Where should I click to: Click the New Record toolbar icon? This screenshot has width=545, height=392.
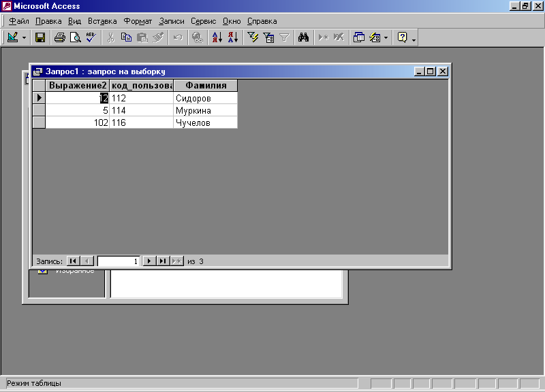point(323,37)
